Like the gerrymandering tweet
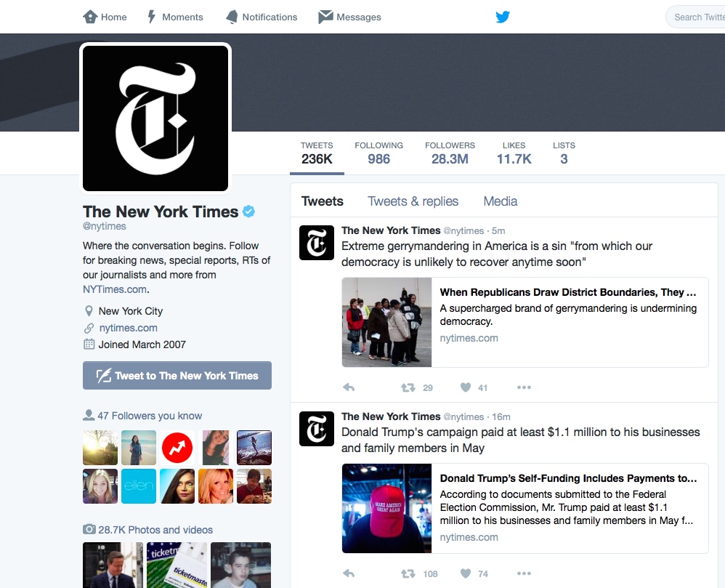This screenshot has height=588, width=725. (466, 387)
